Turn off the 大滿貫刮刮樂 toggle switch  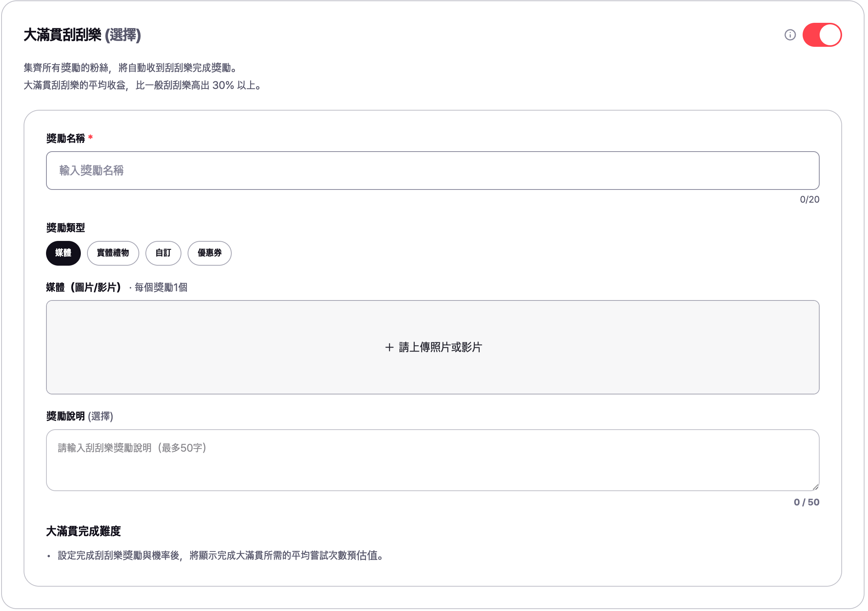click(x=822, y=35)
